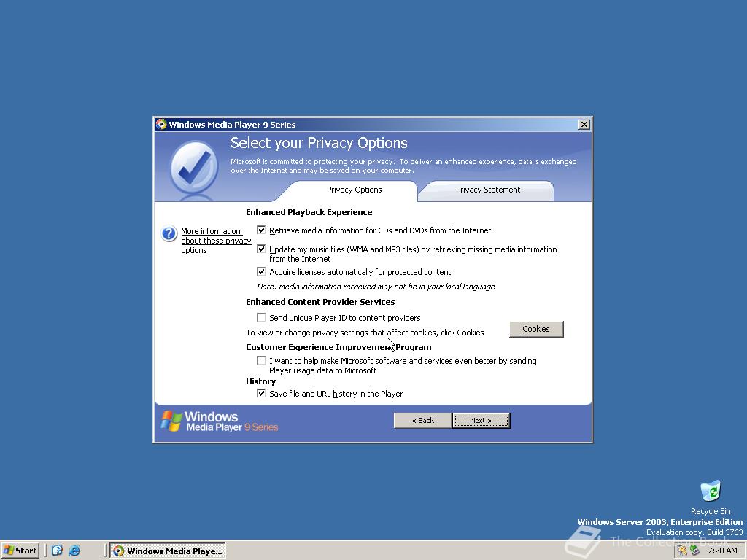The height and width of the screenshot is (560, 747).
Task: Switch to the Privacy Statement tab
Action: click(x=488, y=190)
